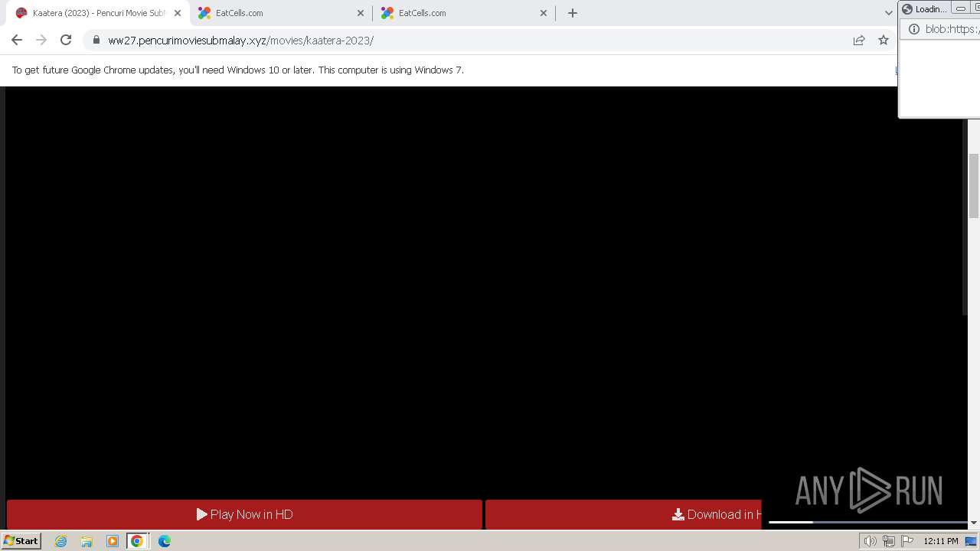This screenshot has height=551, width=980.
Task: Select Chrome in the taskbar
Action: coord(137,541)
